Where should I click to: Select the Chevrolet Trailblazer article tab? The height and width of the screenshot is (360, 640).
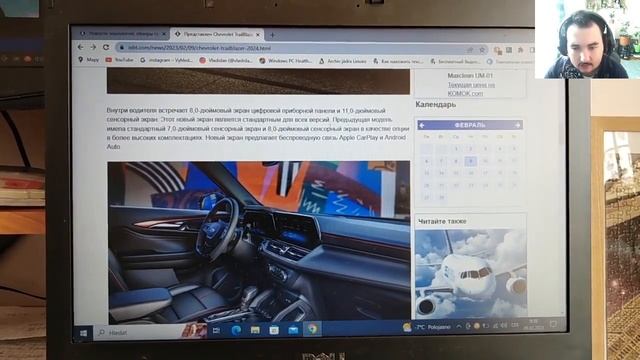tap(217, 34)
